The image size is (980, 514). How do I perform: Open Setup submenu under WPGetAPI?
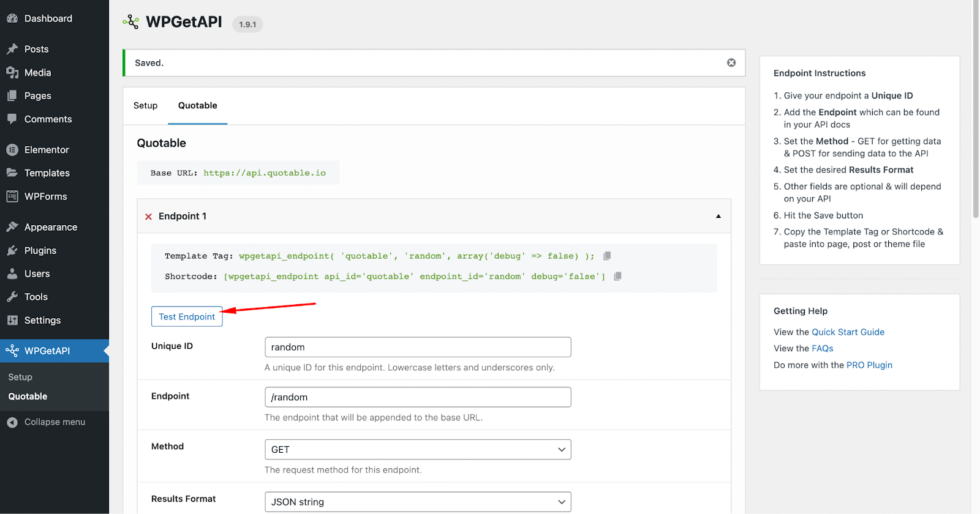(20, 377)
